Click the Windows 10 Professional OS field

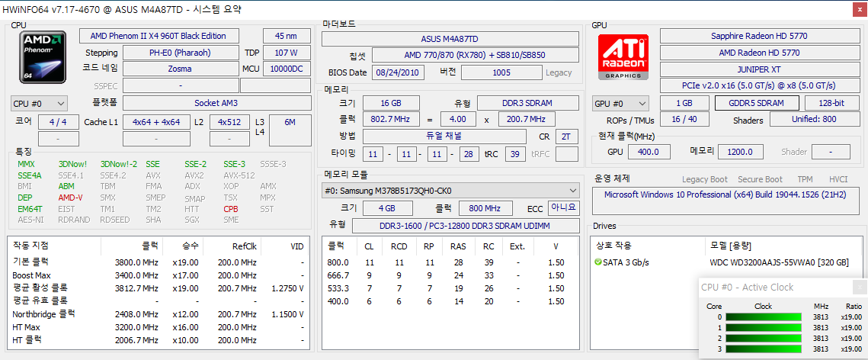pos(725,201)
